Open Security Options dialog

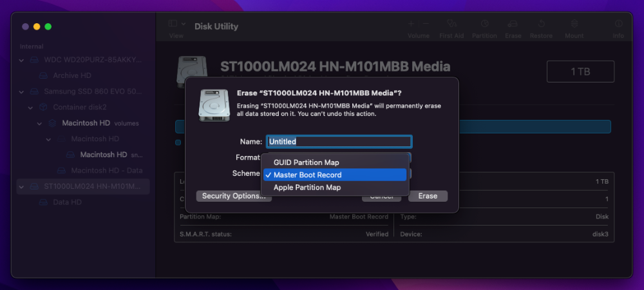(x=234, y=196)
